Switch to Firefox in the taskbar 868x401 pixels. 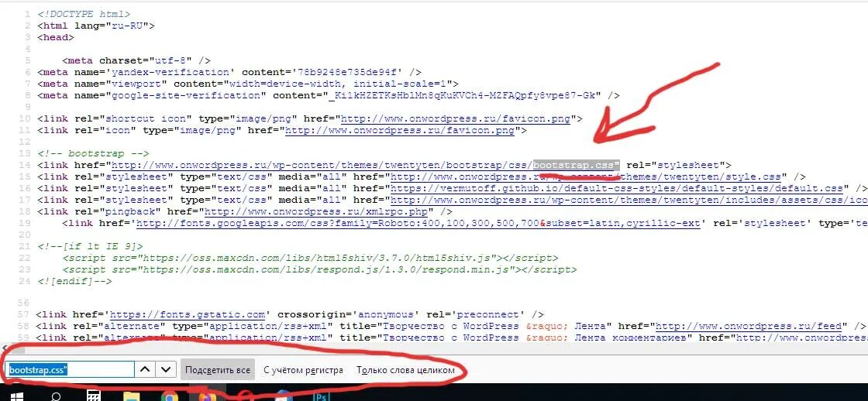click(207, 396)
